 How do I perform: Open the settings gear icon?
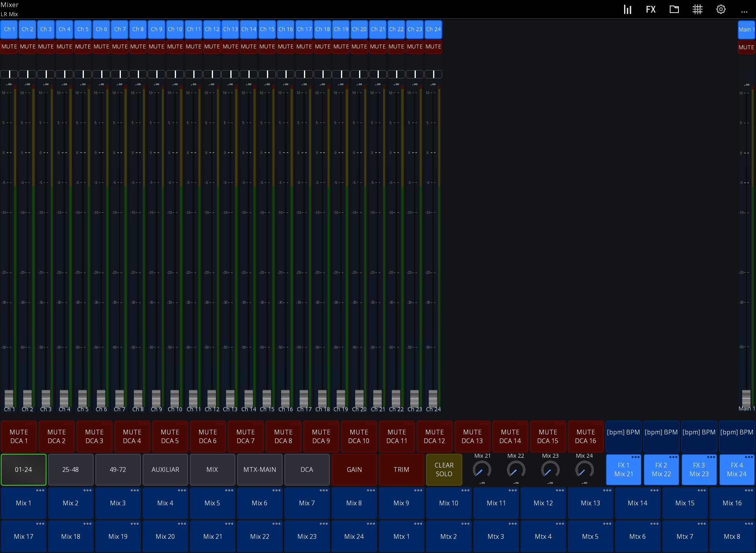[x=721, y=9]
